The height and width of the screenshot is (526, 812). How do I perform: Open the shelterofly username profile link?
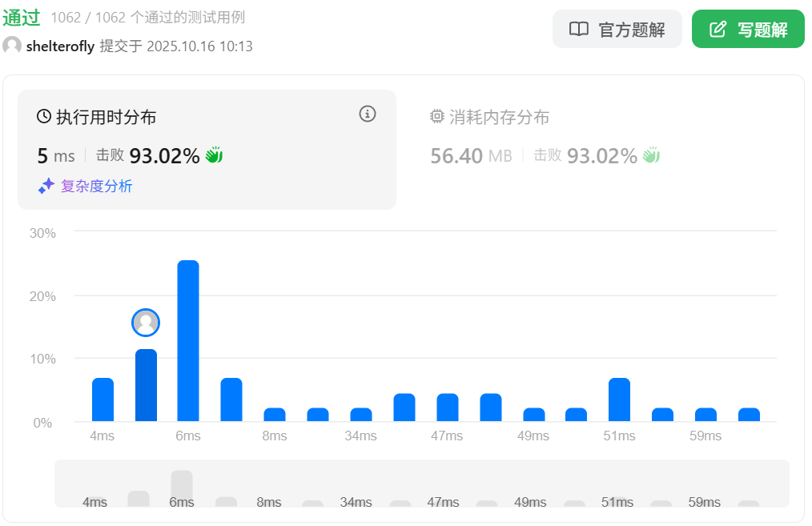[60, 46]
